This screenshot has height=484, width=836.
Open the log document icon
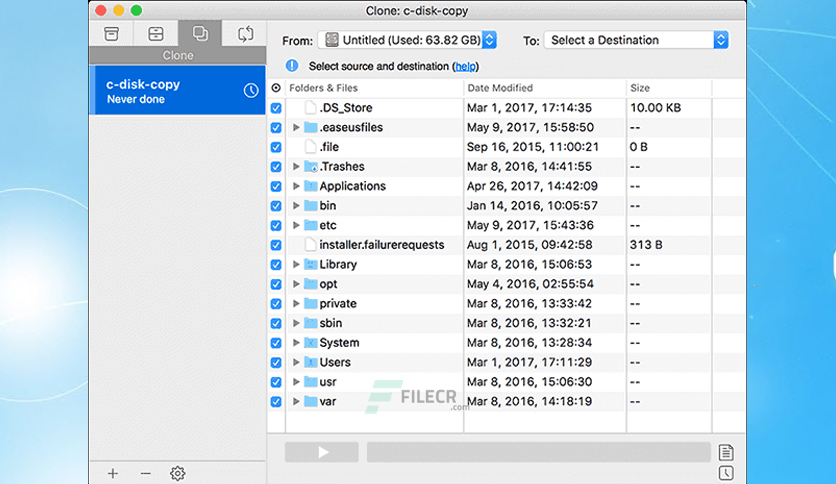click(726, 453)
